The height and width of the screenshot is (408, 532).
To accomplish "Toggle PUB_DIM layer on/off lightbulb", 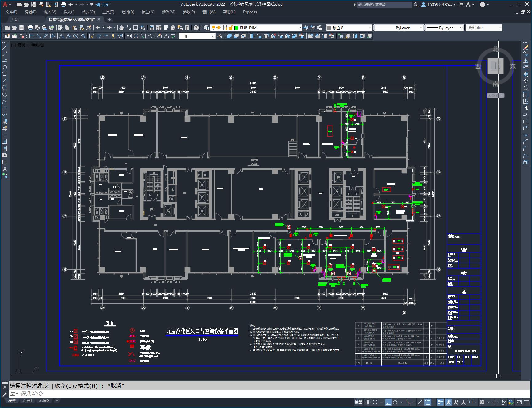I will tap(213, 28).
